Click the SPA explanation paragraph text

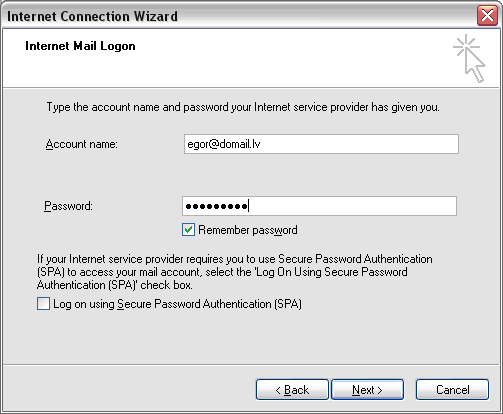point(234,272)
